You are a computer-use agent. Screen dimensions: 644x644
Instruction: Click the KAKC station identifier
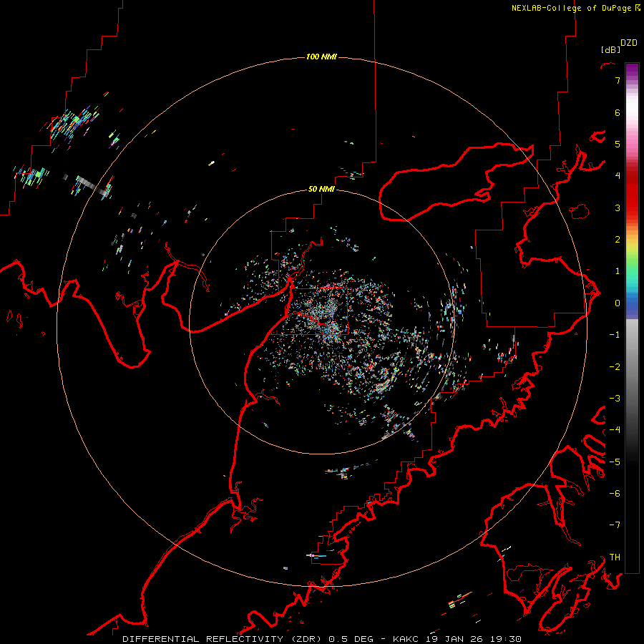[x=406, y=639]
